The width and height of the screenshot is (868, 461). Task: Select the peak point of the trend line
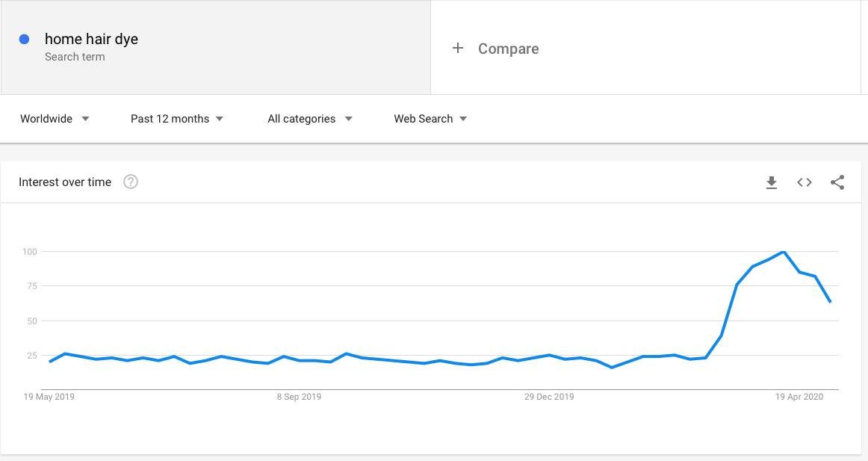[784, 252]
